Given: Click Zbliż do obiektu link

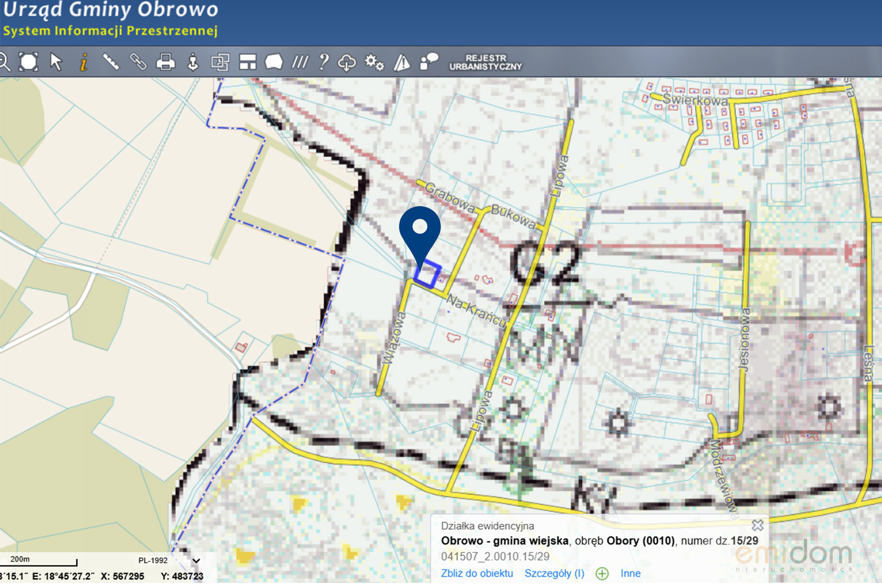Looking at the screenshot, I should (x=477, y=573).
